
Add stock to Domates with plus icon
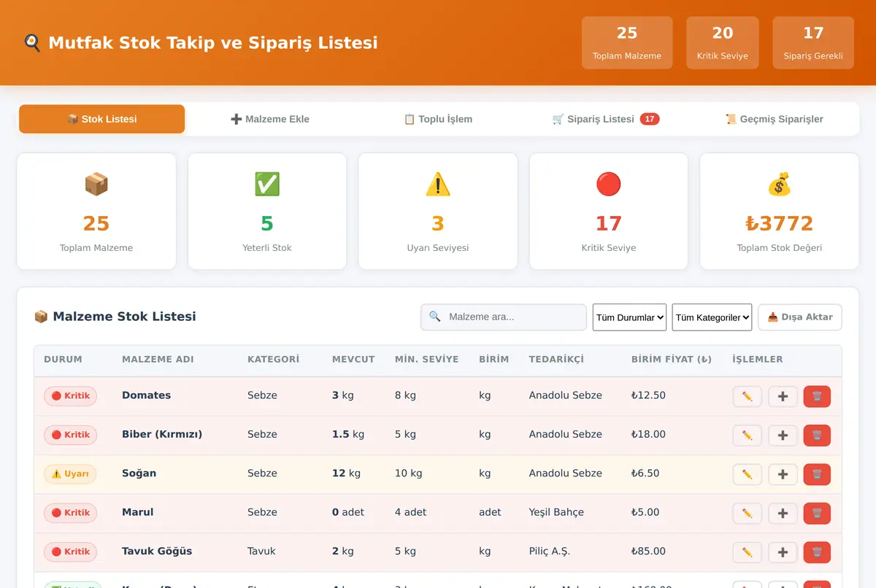[x=783, y=396]
